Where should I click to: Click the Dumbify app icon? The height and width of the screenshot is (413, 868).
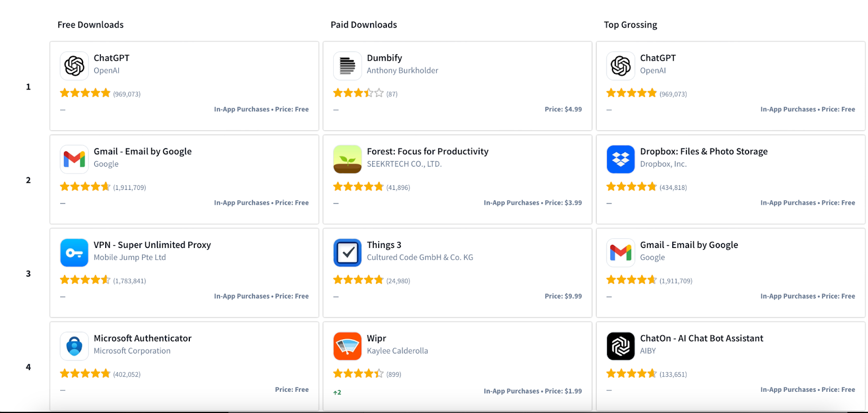(x=348, y=66)
